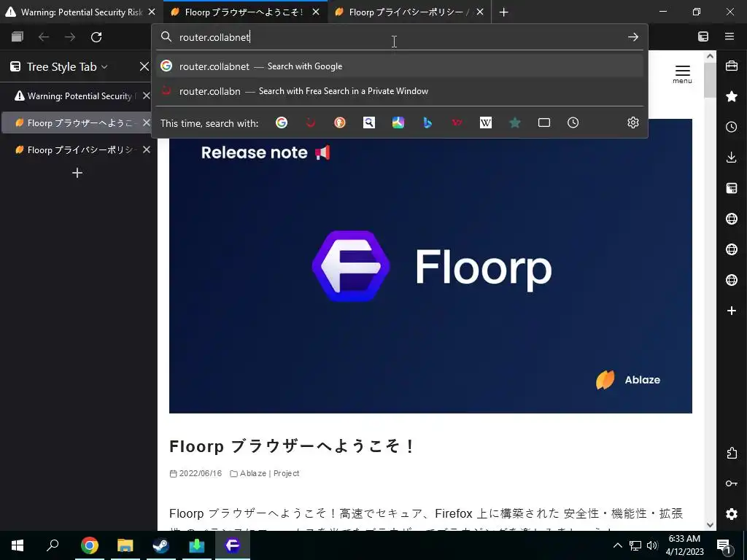The height and width of the screenshot is (560, 747).
Task: Open Tree Style Tab panel in browser sidebar
Action: [x=732, y=188]
